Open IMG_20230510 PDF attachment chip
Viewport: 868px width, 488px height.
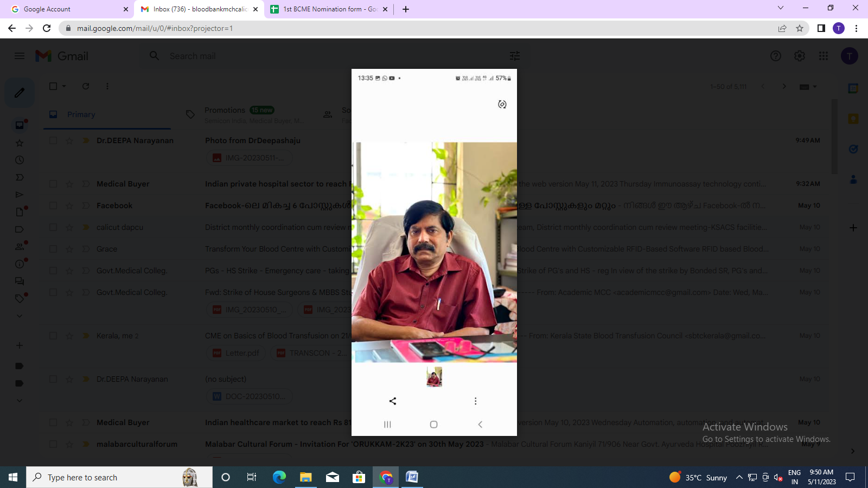pyautogui.click(x=250, y=310)
